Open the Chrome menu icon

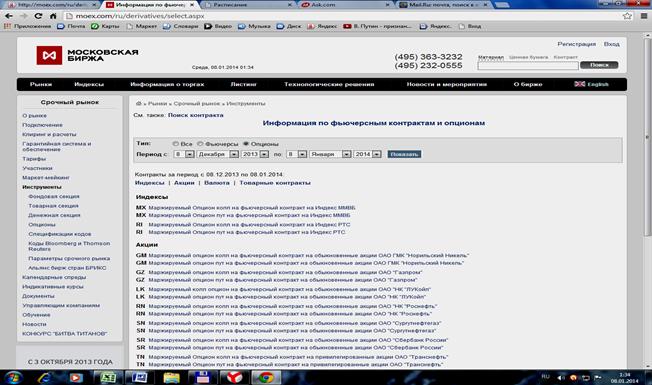click(644, 16)
